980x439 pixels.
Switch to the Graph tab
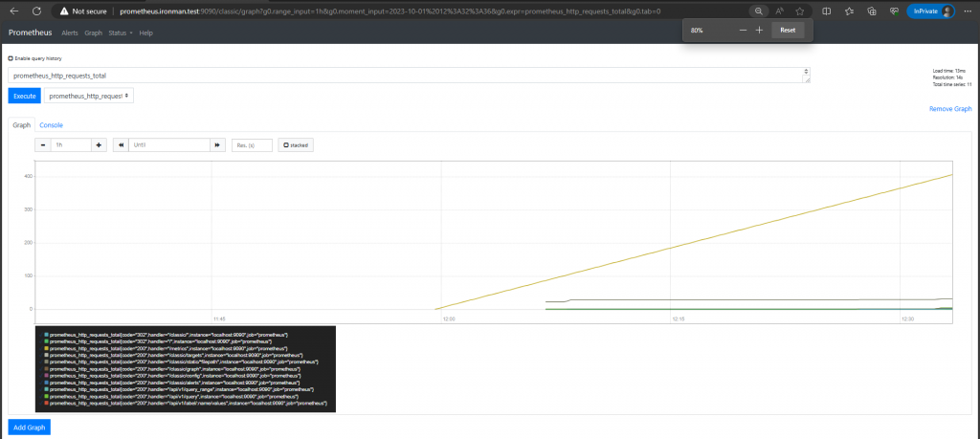(x=22, y=125)
